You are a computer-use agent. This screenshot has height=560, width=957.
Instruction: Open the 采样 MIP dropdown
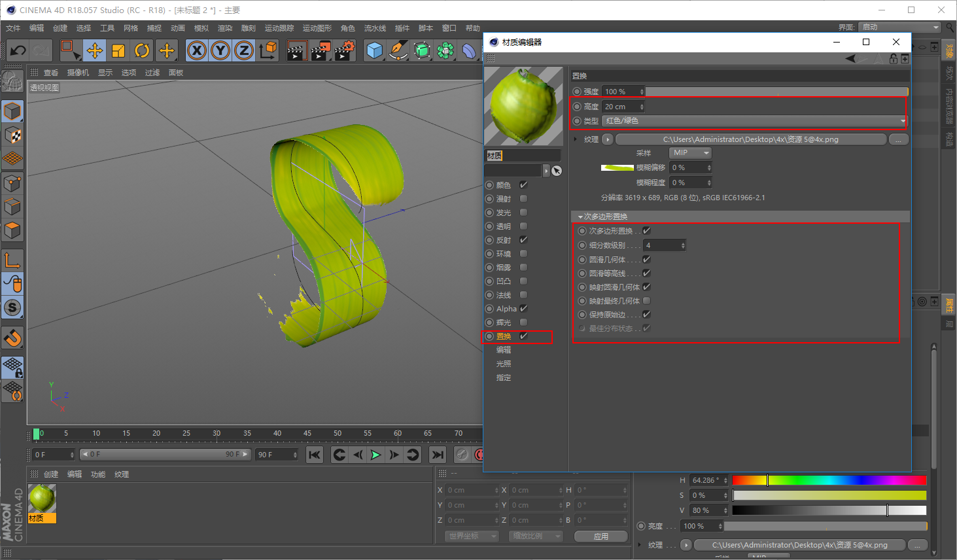click(690, 153)
